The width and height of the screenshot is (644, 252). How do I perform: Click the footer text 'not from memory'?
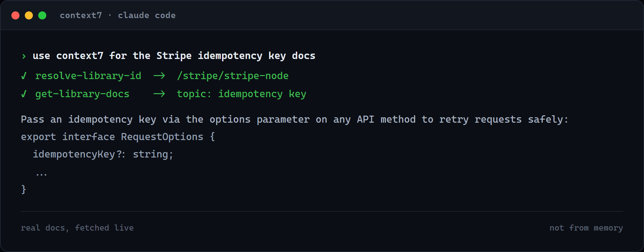586,228
